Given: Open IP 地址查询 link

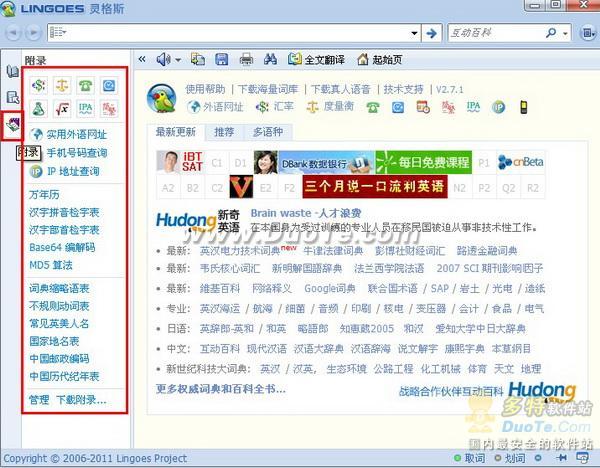Looking at the screenshot, I should tap(73, 171).
